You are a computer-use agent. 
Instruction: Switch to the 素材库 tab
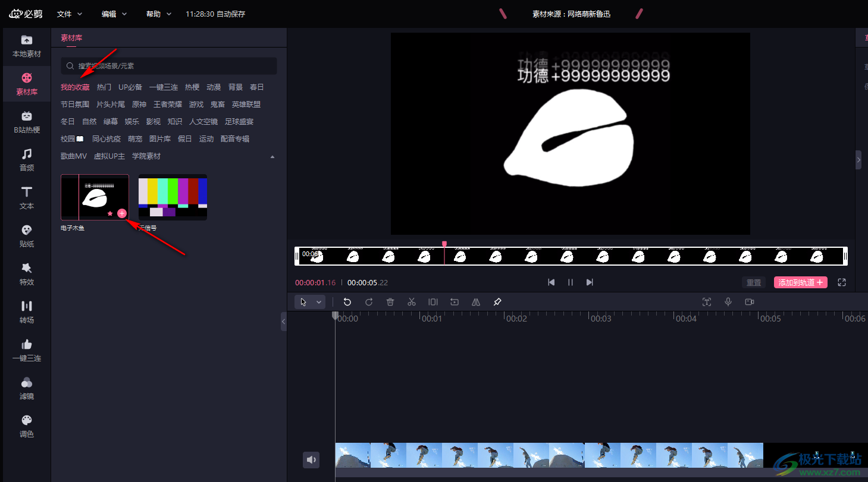(71, 38)
